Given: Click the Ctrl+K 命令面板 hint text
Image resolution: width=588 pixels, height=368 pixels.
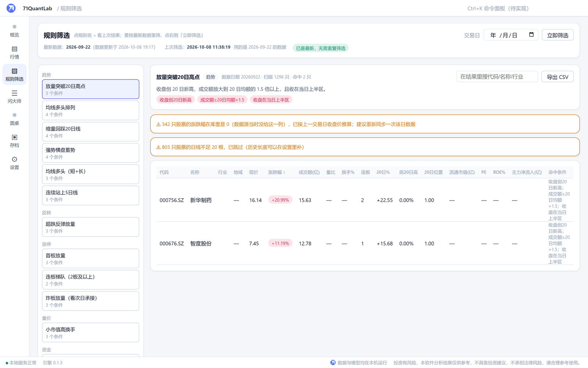Looking at the screenshot, I should tap(498, 8).
